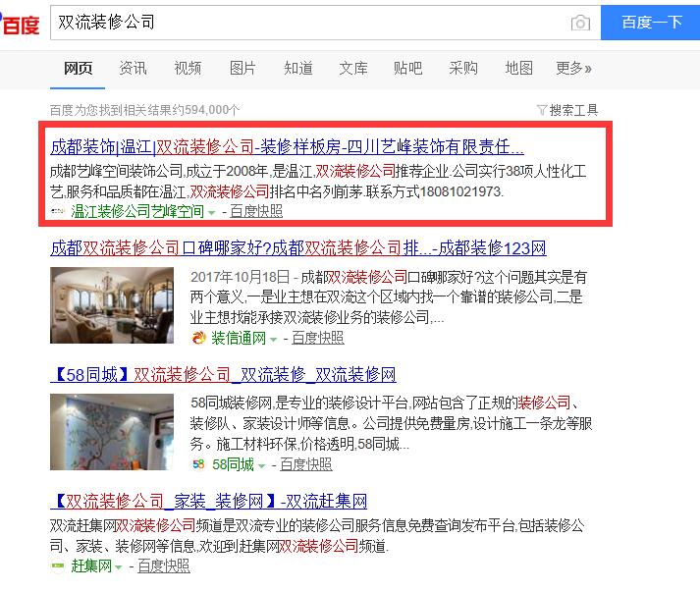The height and width of the screenshot is (592, 700).
Task: Open 成都双流装修公司口碑哪家好 result title
Action: click(298, 247)
